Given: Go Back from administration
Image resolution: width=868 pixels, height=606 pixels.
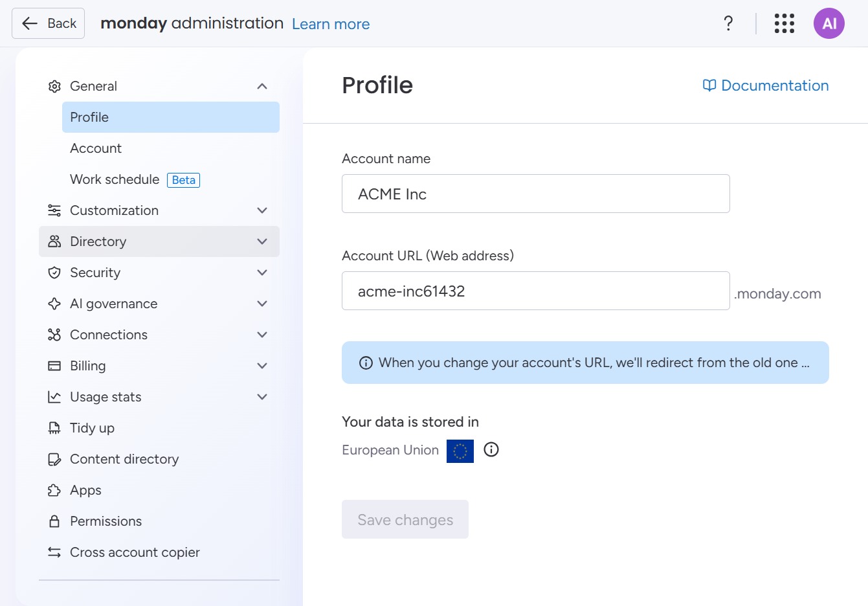Looking at the screenshot, I should click(x=49, y=23).
